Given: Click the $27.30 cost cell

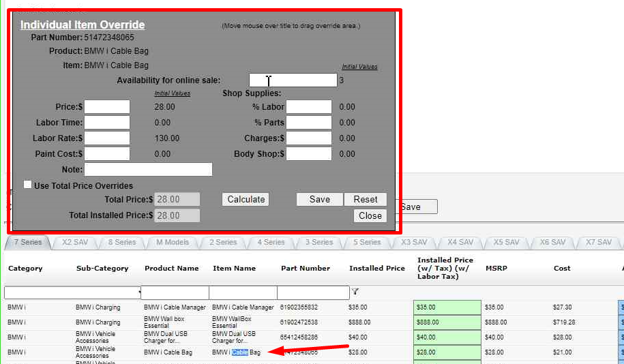Looking at the screenshot, I should [x=563, y=307].
